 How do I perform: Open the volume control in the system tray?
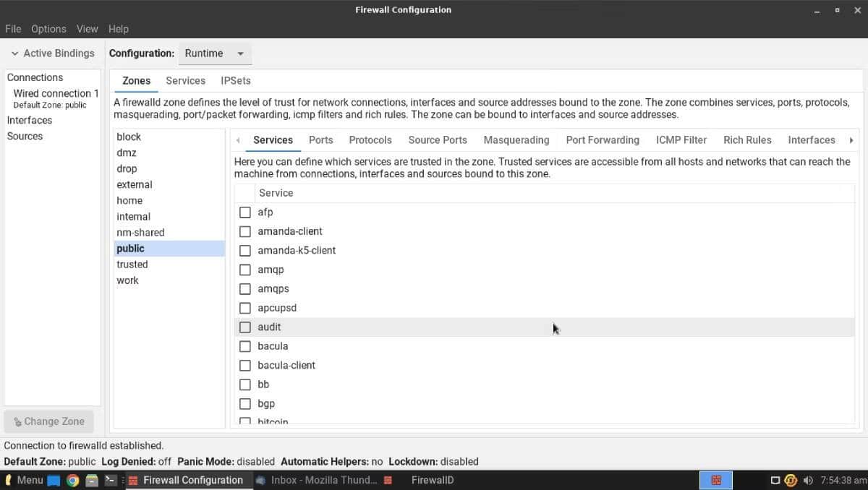pyautogui.click(x=808, y=480)
